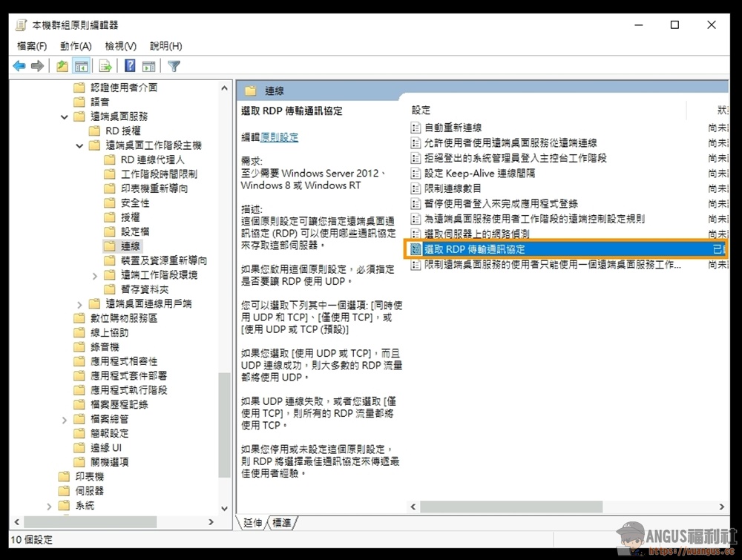Select 數位購物服務區 in the tree
The image size is (742, 560).
(x=123, y=318)
